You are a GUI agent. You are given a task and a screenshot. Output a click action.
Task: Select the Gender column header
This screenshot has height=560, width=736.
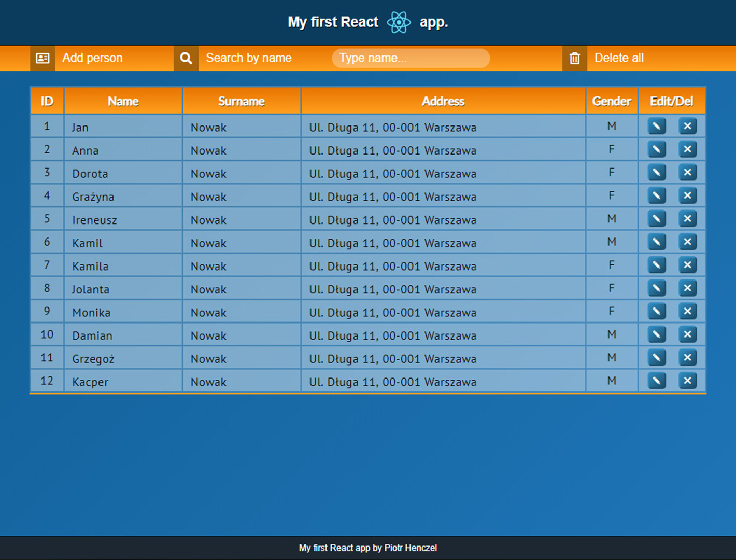[x=612, y=101]
